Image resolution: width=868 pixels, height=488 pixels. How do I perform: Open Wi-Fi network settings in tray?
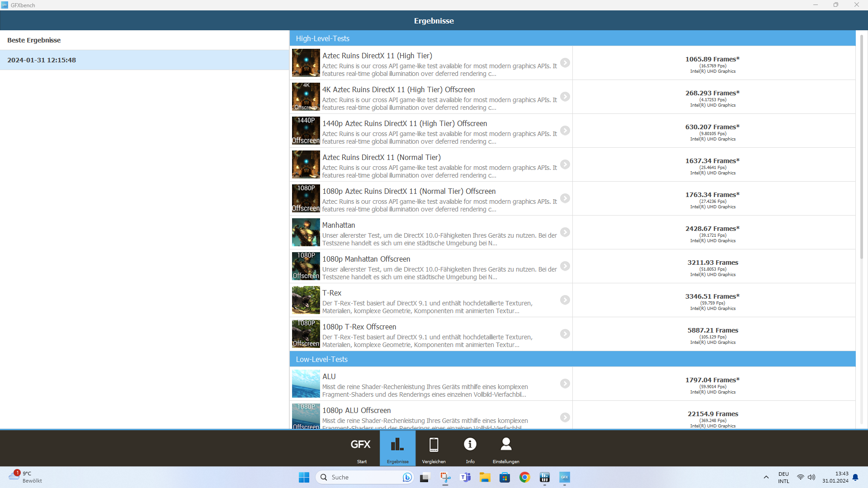(x=800, y=477)
